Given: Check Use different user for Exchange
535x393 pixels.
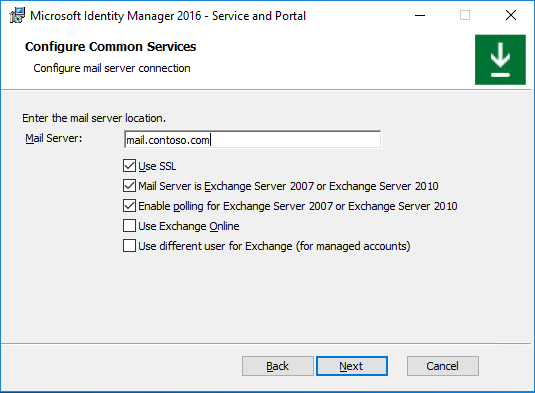Looking at the screenshot, I should [129, 246].
